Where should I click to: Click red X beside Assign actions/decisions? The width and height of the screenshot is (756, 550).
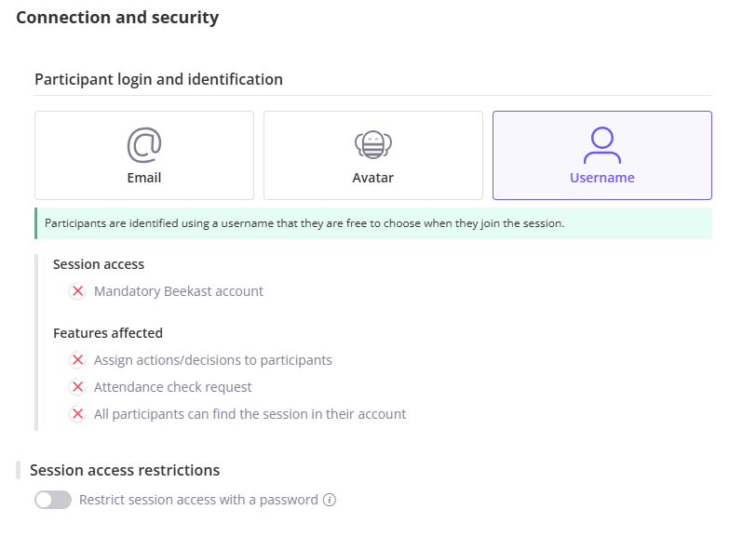[x=77, y=360]
